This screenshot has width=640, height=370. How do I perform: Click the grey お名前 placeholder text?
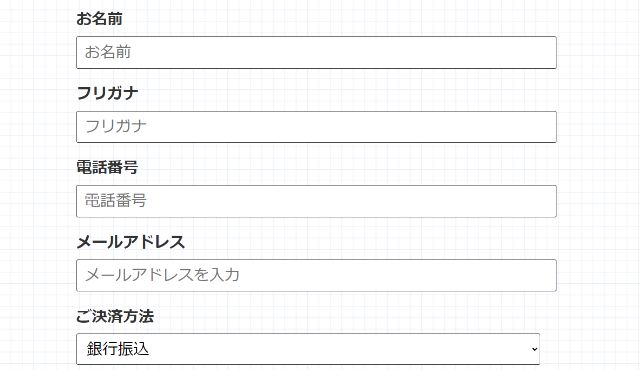[108, 52]
